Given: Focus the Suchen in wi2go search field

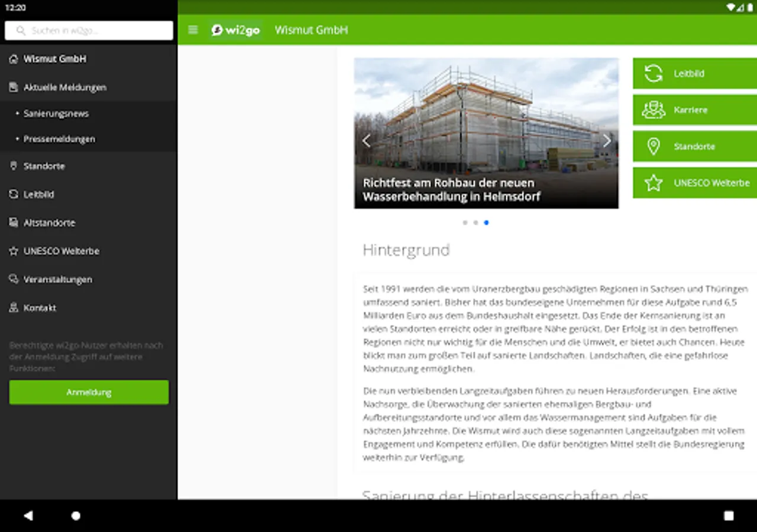Looking at the screenshot, I should click(x=89, y=31).
